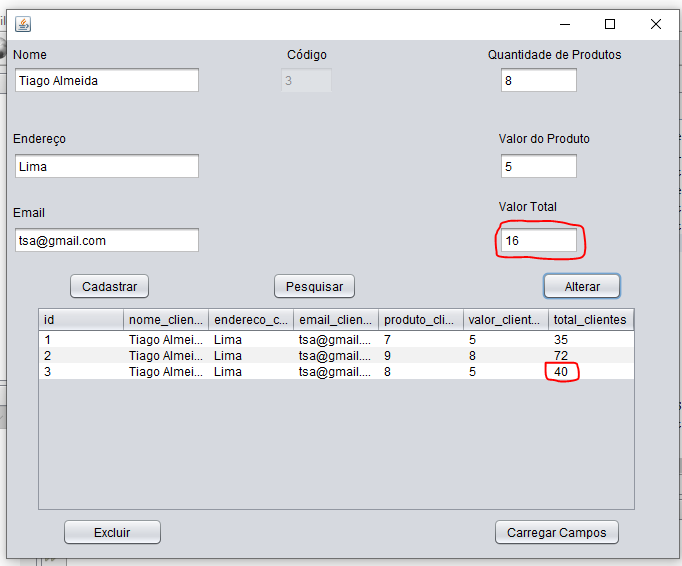Focus the Quantidade de Produtos field
682x566 pixels.
(x=538, y=80)
